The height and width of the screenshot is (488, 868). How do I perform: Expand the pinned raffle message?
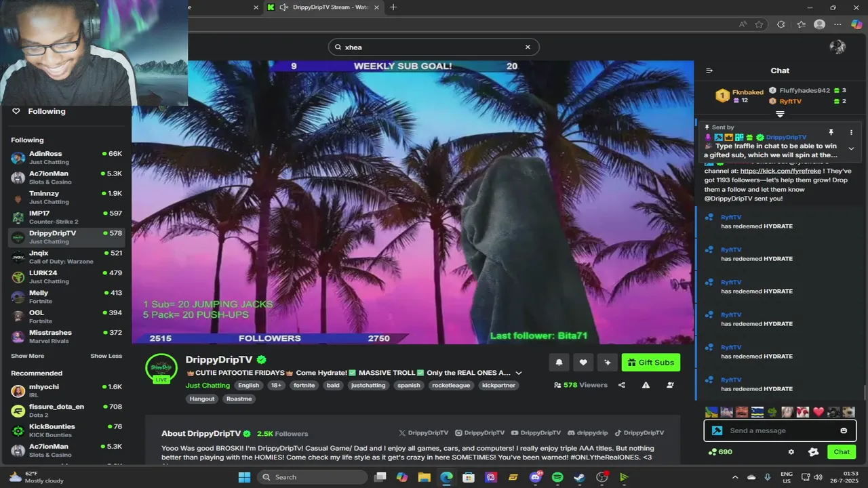click(x=851, y=148)
